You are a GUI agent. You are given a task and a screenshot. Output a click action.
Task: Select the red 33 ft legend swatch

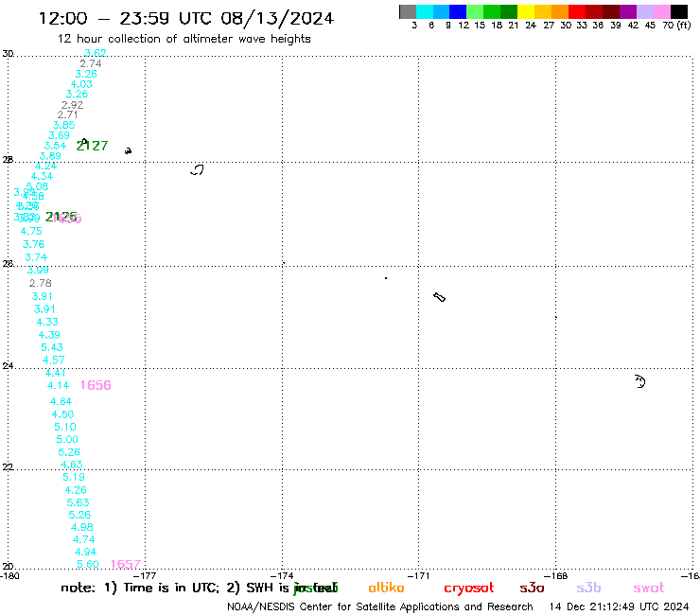(577, 11)
